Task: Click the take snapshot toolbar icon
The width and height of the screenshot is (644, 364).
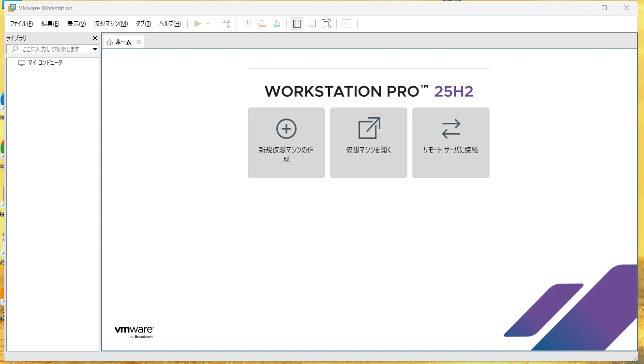Action: tap(247, 24)
